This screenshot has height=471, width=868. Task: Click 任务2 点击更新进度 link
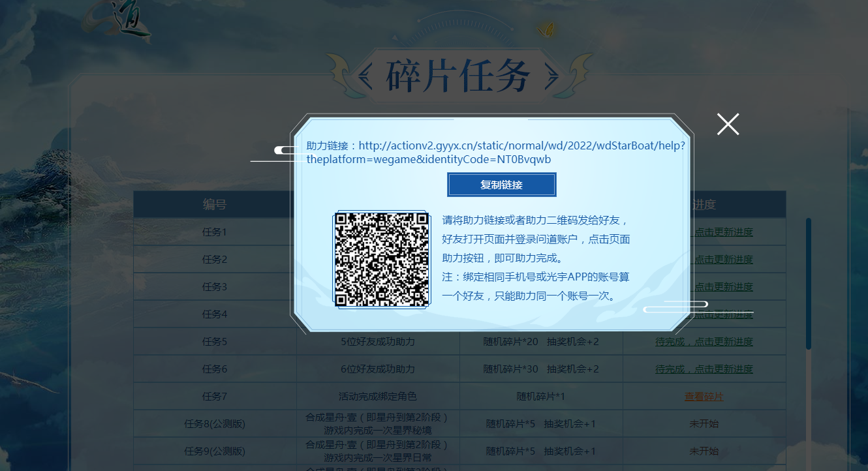[723, 259]
